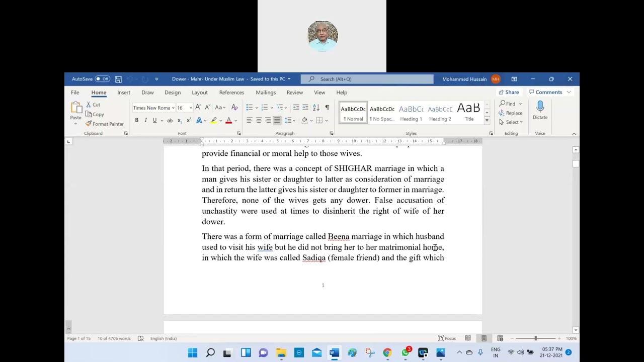Toggle Italic formatting
644x362 pixels.
tap(145, 120)
